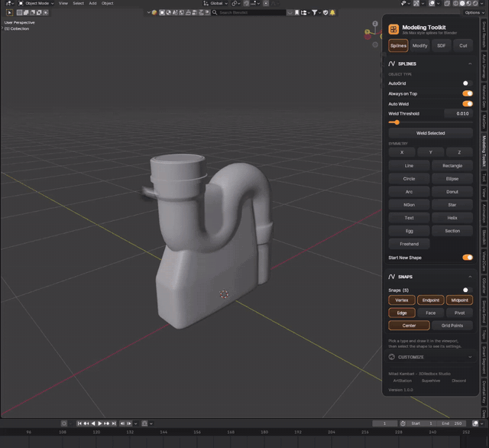Toggle the use preview range clock icon
The image size is (489, 448).
403,424
